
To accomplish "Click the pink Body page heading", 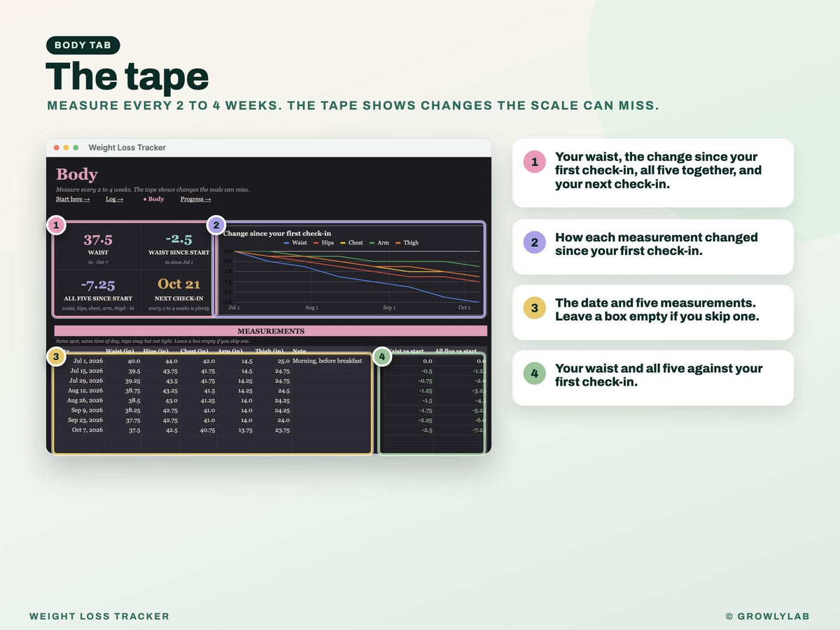I will tap(77, 174).
